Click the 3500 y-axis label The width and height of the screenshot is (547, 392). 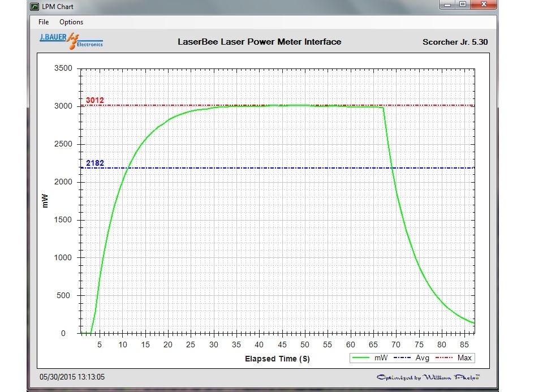coord(63,68)
